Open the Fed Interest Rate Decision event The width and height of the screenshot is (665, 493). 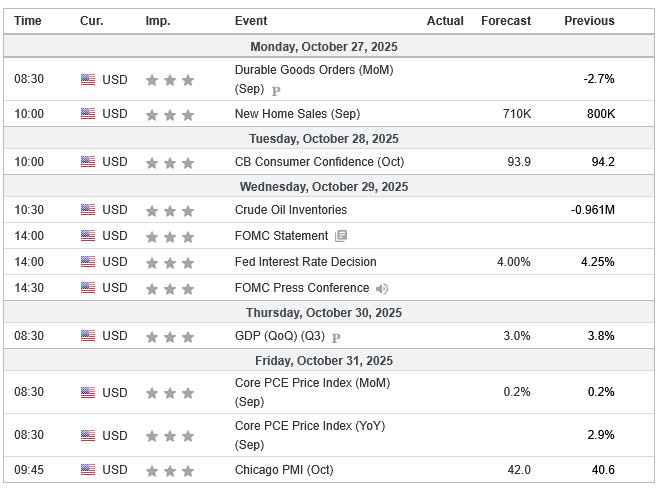[x=305, y=262]
